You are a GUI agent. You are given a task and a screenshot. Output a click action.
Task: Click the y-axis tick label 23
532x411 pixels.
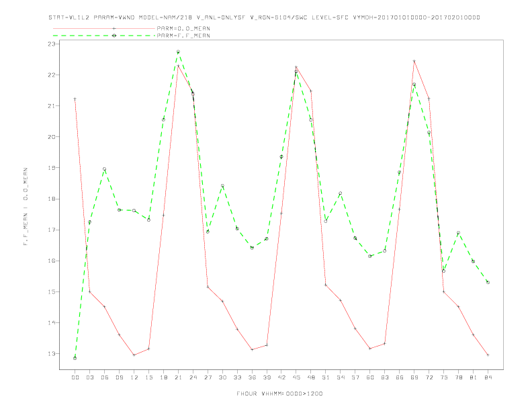click(52, 44)
